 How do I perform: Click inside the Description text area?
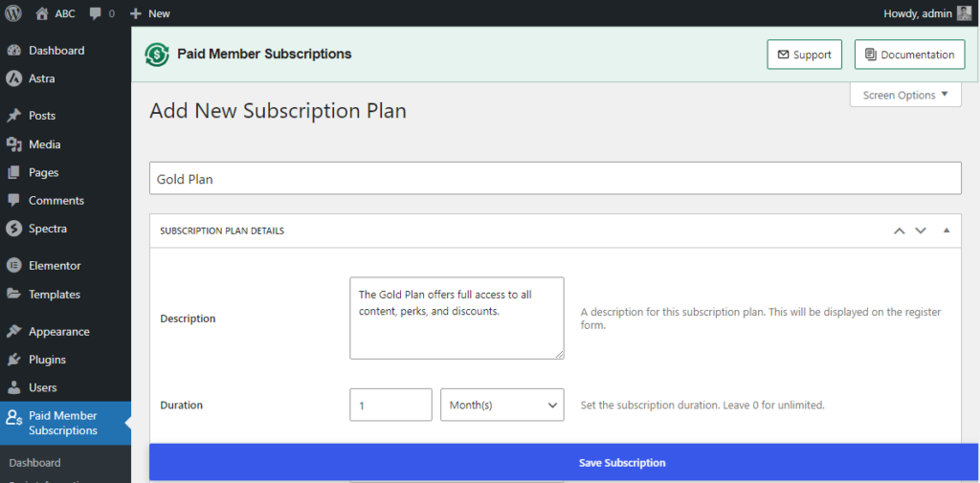457,318
